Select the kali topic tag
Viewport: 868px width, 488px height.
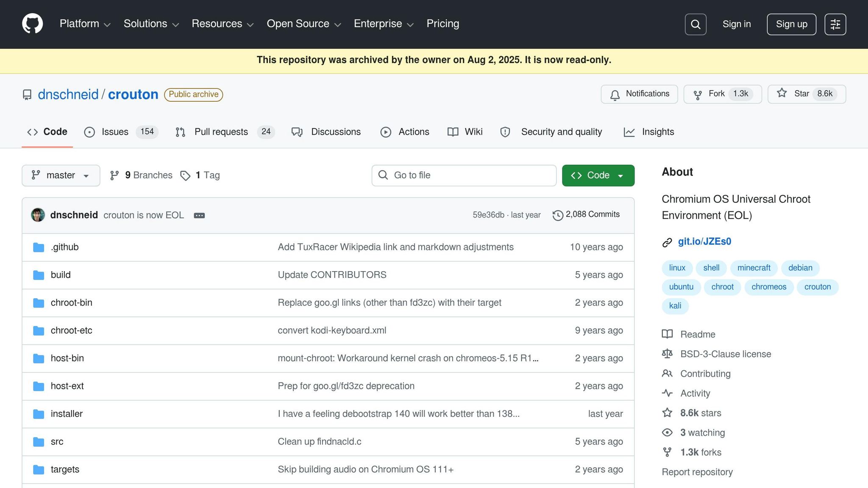click(x=675, y=306)
